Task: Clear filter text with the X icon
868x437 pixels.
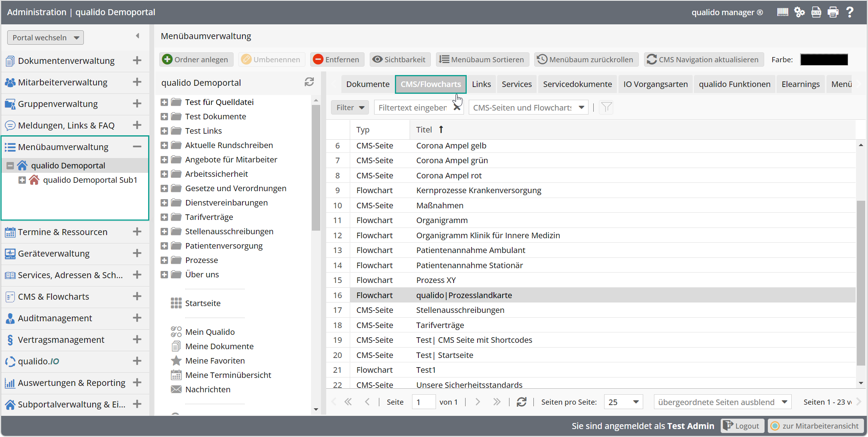Action: point(457,107)
